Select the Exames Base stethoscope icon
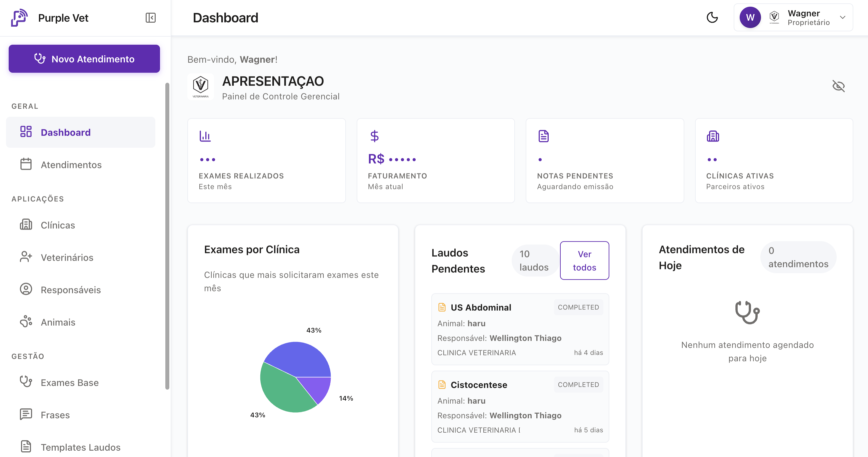This screenshot has height=457, width=868. (x=26, y=382)
